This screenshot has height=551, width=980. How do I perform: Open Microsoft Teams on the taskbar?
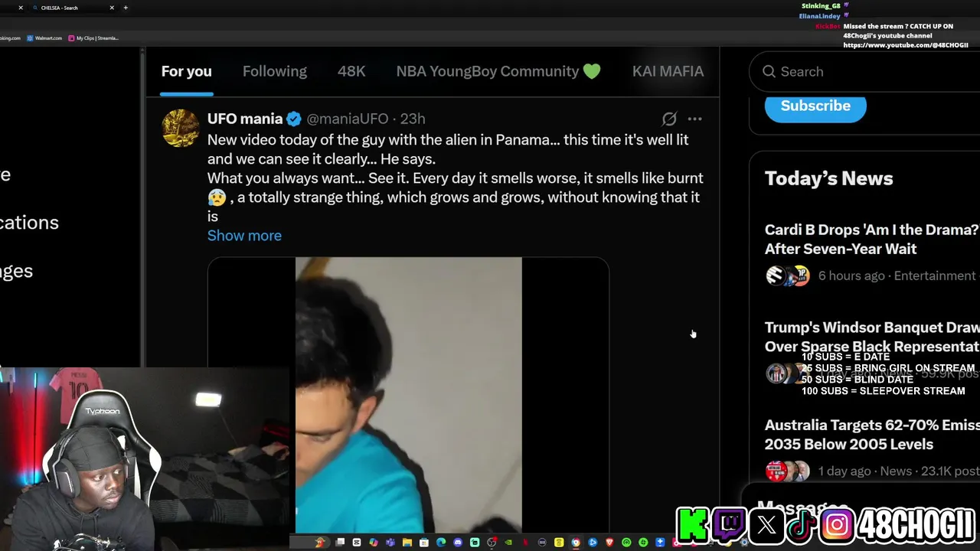click(x=390, y=543)
